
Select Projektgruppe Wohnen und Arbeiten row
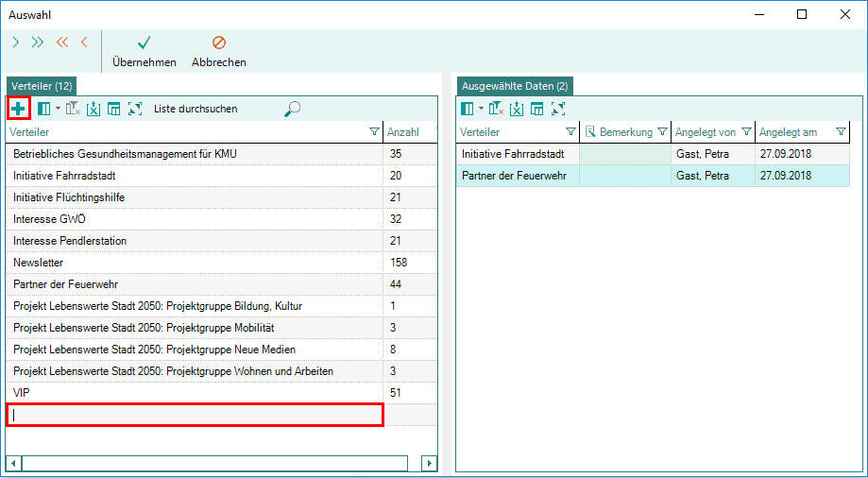click(221, 371)
